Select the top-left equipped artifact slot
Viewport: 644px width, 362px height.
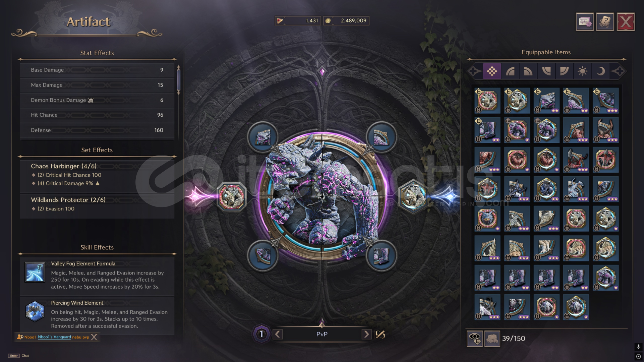click(x=263, y=137)
